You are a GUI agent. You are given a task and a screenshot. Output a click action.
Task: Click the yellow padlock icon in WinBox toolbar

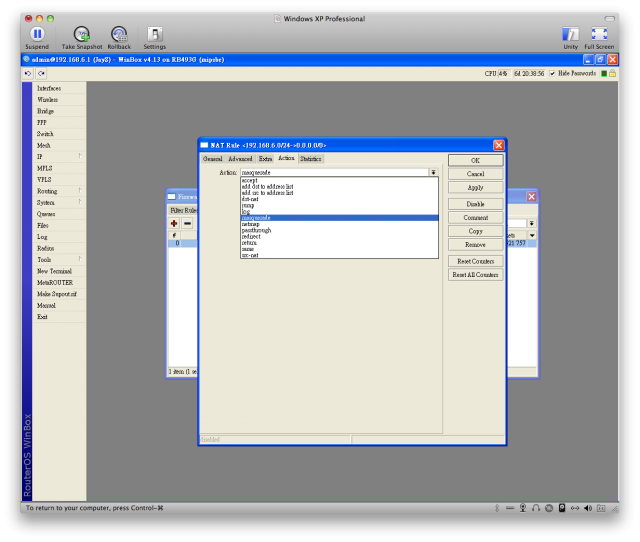click(x=612, y=73)
